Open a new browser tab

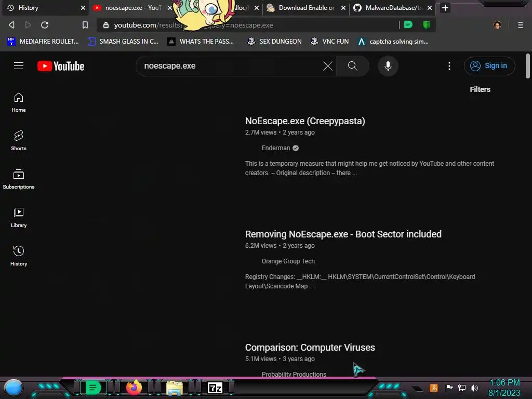pos(445,8)
